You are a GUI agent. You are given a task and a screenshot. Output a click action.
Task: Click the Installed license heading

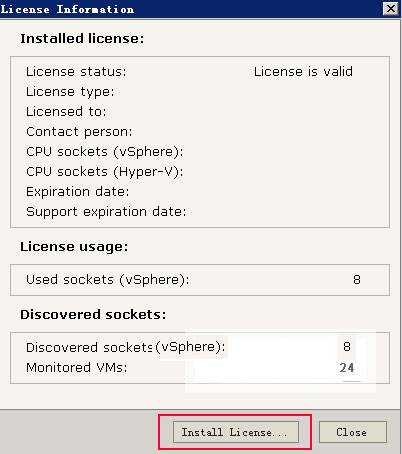[82, 39]
